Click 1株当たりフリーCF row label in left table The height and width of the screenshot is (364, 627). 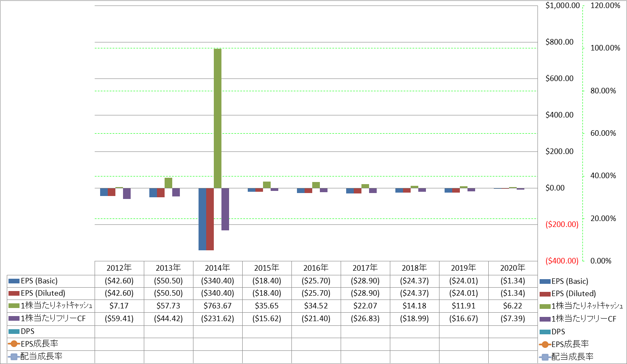53,319
